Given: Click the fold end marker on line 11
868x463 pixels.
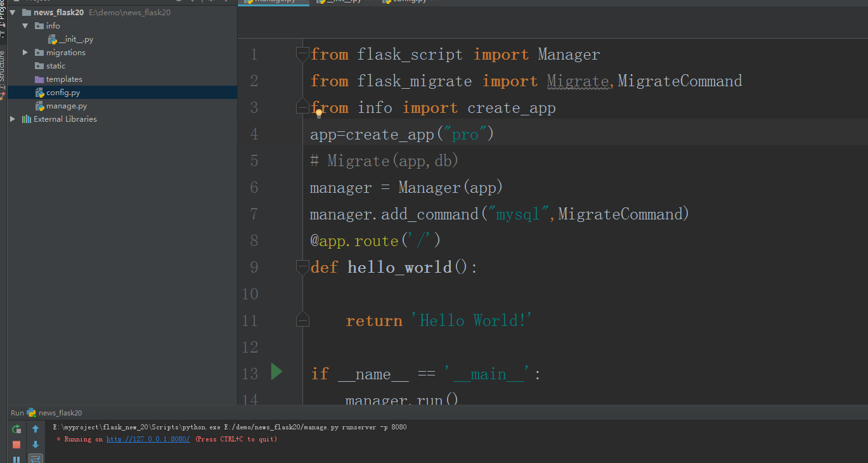Looking at the screenshot, I should tap(302, 320).
